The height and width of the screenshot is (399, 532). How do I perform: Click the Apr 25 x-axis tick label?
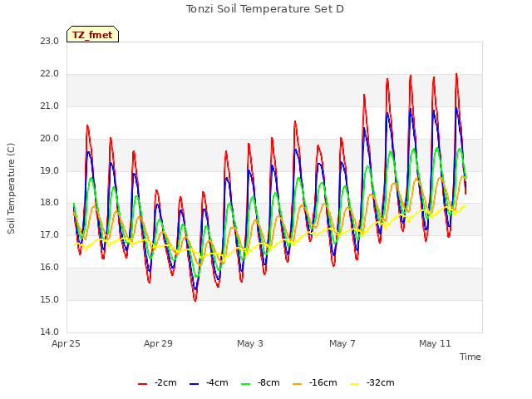(66, 343)
